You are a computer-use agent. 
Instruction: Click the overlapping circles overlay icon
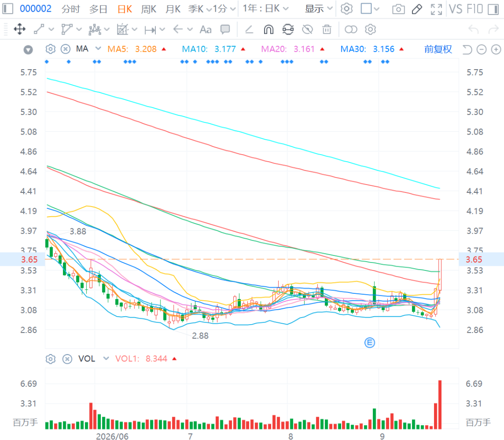[350, 29]
